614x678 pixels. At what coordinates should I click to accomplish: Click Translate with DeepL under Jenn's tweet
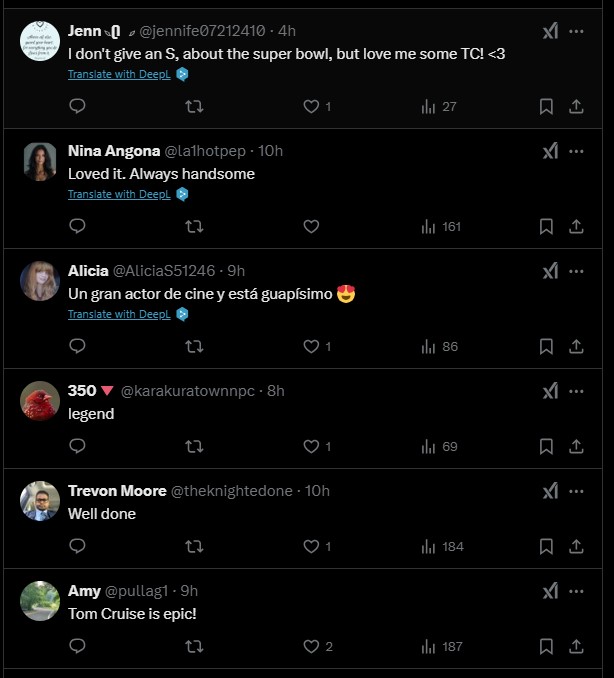tap(119, 74)
